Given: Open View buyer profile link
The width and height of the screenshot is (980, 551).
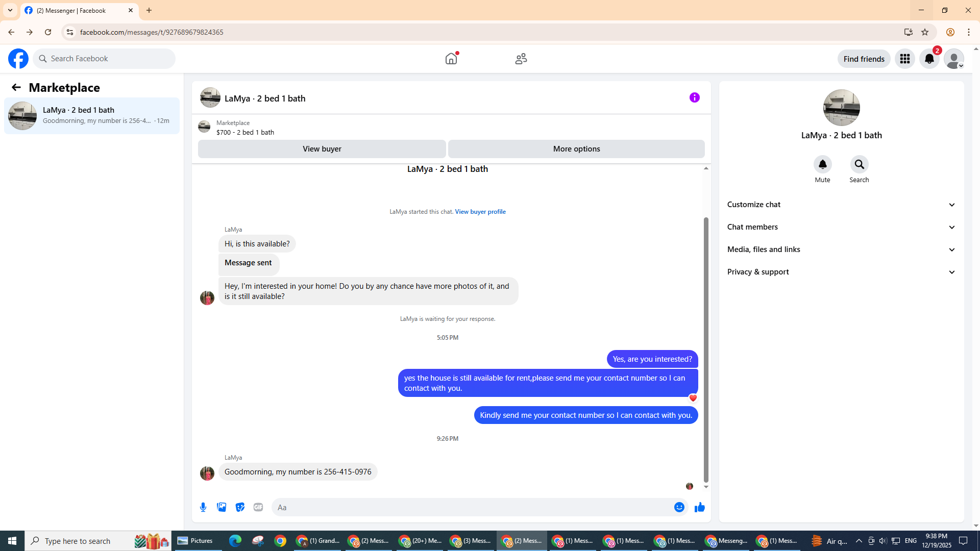Looking at the screenshot, I should pyautogui.click(x=480, y=212).
